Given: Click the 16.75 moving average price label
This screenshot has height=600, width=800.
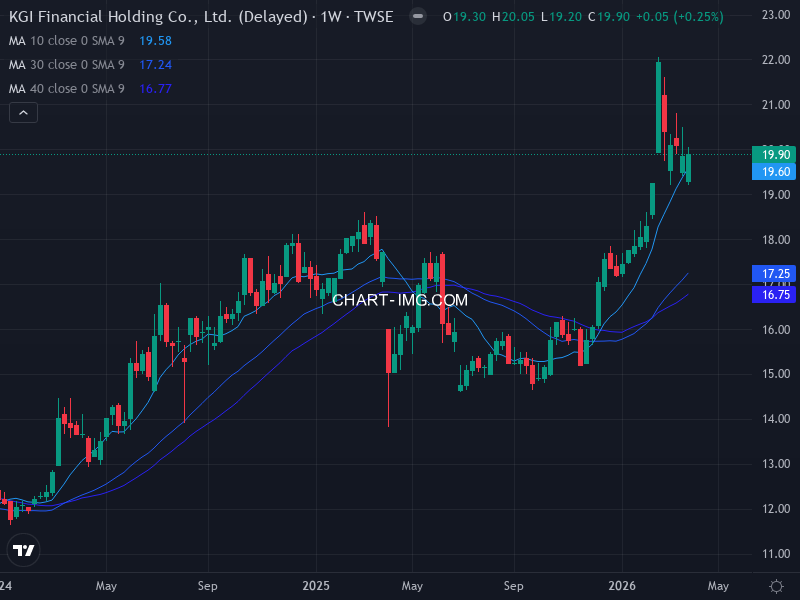Looking at the screenshot, I should [x=774, y=295].
